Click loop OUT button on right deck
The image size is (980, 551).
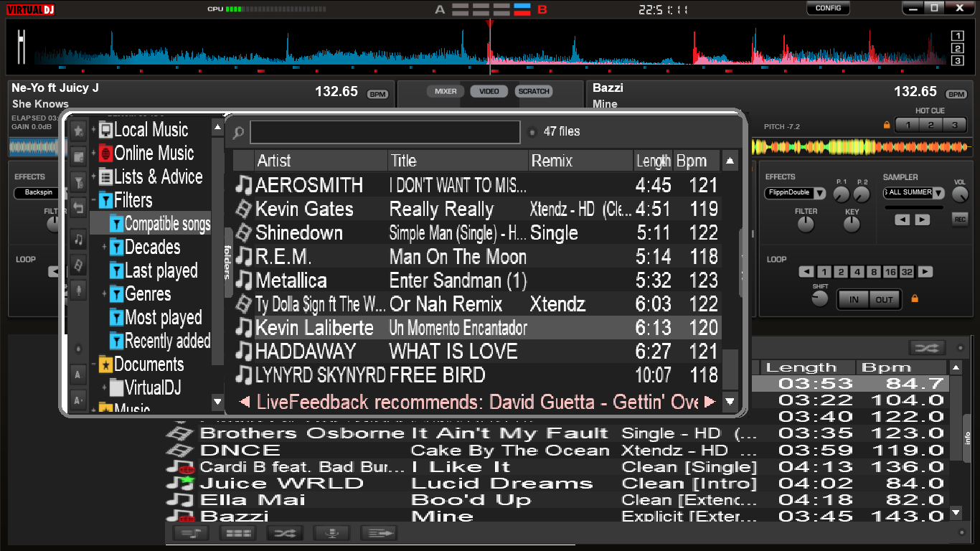point(885,300)
